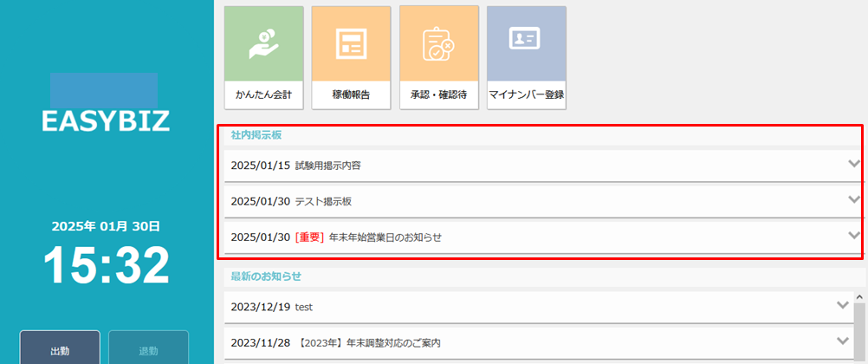The height and width of the screenshot is (364, 868).
Task: Open the 承認・確認待 clipboard icon
Action: tap(438, 42)
